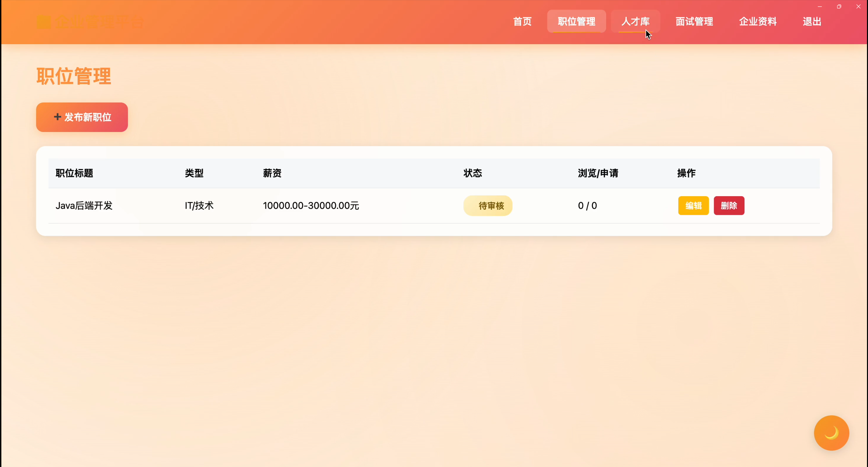Switch to 面试管理 page
Screen dimensions: 868x467
point(694,21)
